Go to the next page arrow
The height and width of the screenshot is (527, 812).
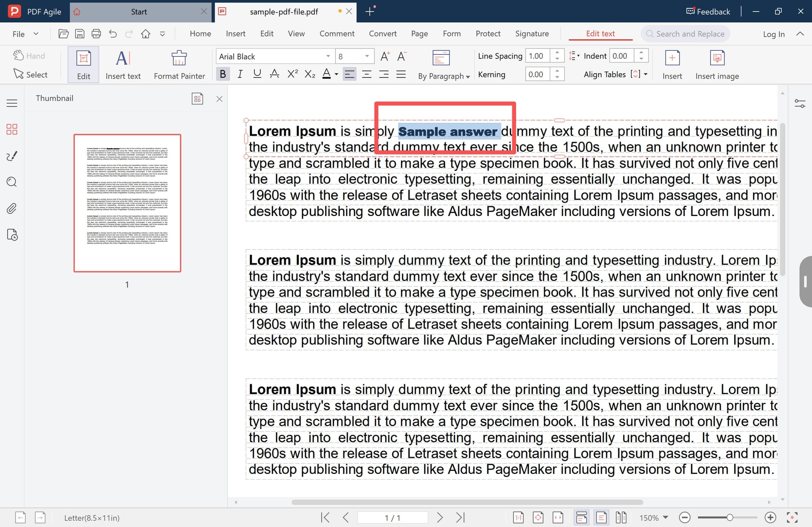440,518
